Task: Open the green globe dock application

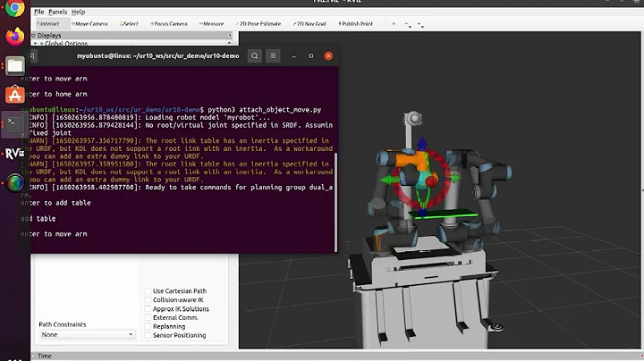Action: point(15,182)
